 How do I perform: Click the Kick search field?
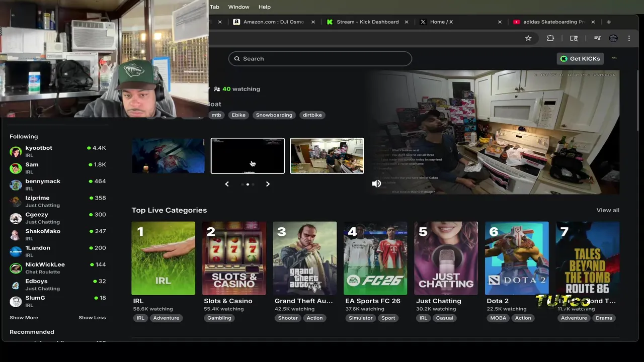coord(320,58)
